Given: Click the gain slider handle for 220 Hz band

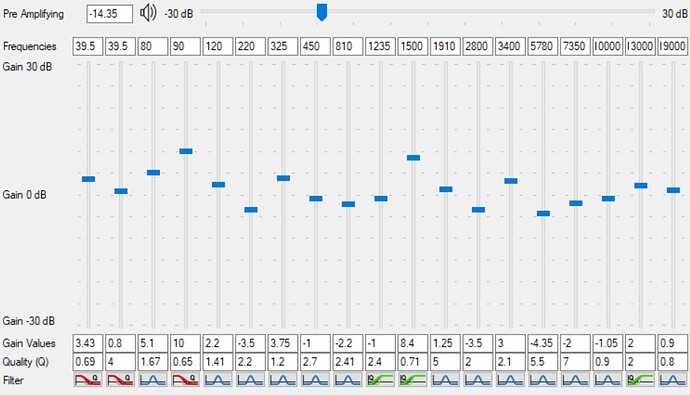Looking at the screenshot, I should (x=251, y=210).
